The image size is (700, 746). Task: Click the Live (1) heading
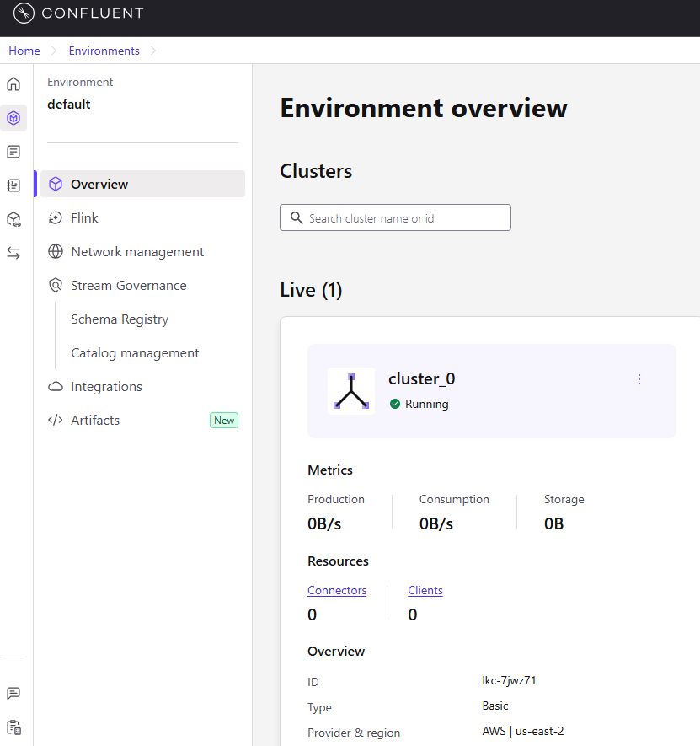tap(311, 290)
